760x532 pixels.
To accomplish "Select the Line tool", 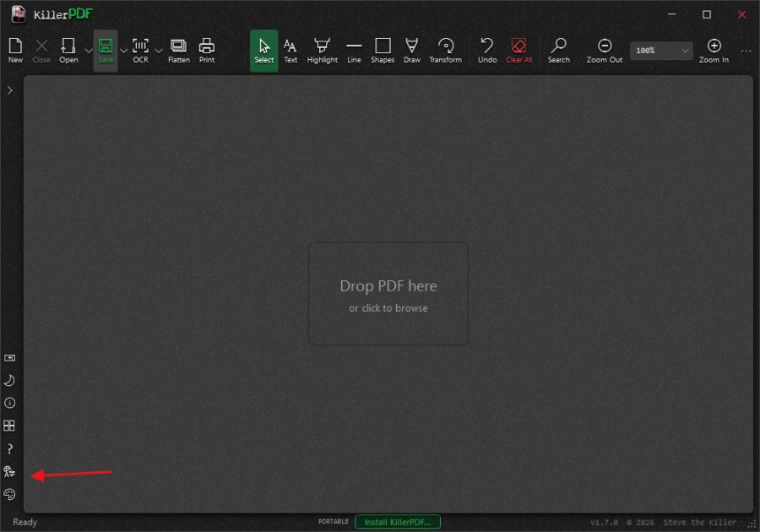I will point(354,51).
